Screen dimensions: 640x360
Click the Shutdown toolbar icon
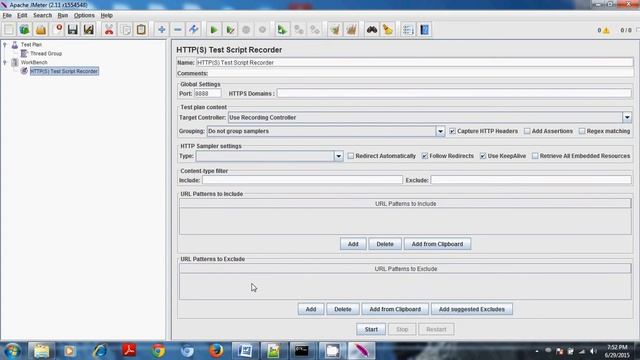(262, 29)
